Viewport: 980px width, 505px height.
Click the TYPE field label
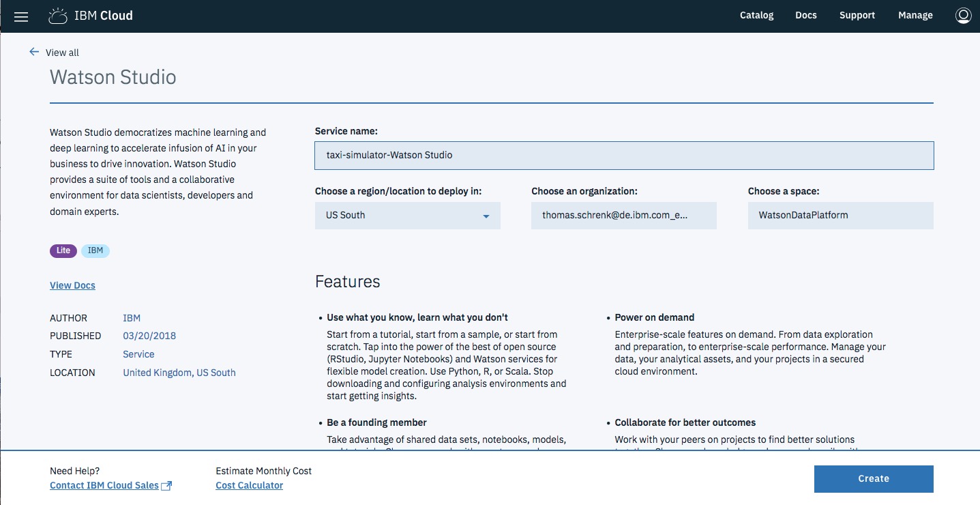point(61,354)
